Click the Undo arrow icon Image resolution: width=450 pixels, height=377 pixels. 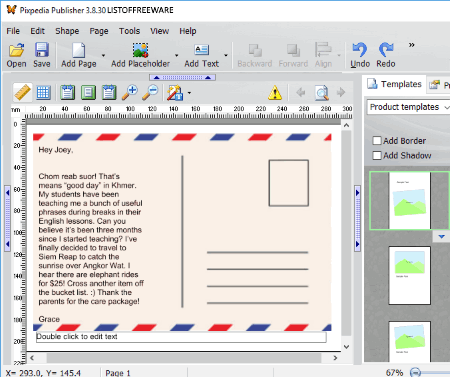coord(360,50)
